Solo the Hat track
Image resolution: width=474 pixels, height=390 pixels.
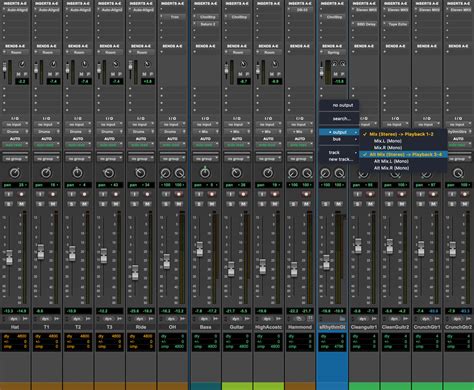point(9,204)
